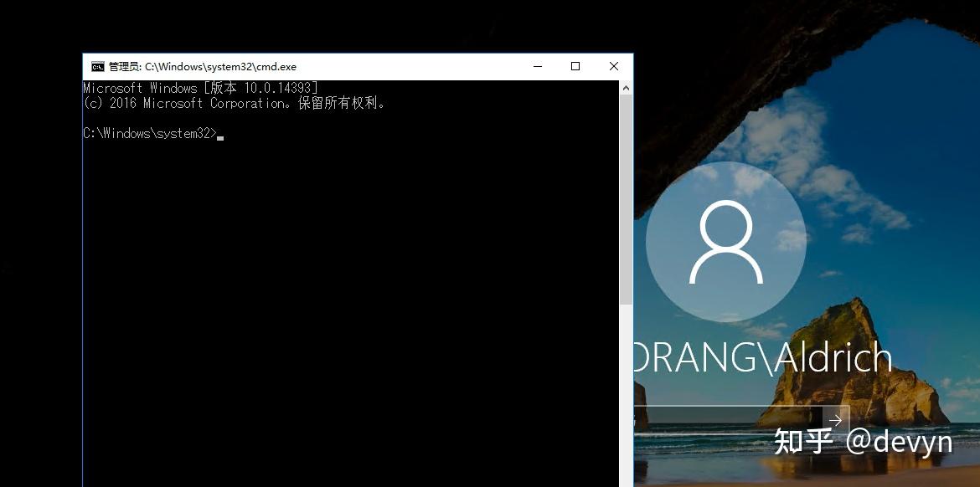Click the cmd.exe window title text
The image size is (980, 487).
[x=203, y=67]
